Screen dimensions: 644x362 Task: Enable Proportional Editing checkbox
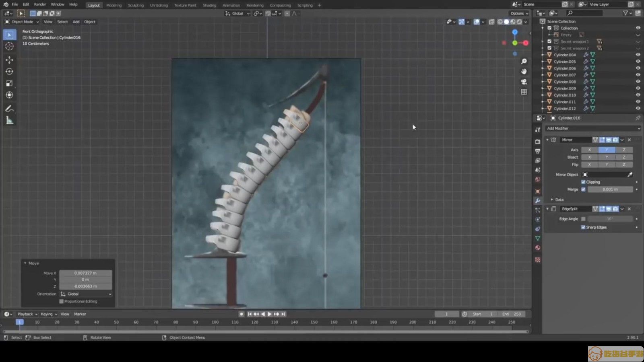[x=61, y=301]
